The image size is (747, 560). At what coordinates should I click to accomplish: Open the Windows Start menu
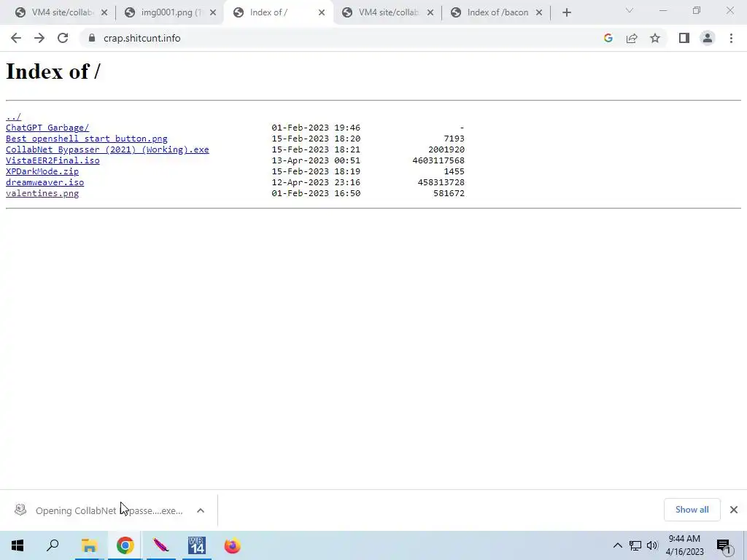pyautogui.click(x=18, y=545)
